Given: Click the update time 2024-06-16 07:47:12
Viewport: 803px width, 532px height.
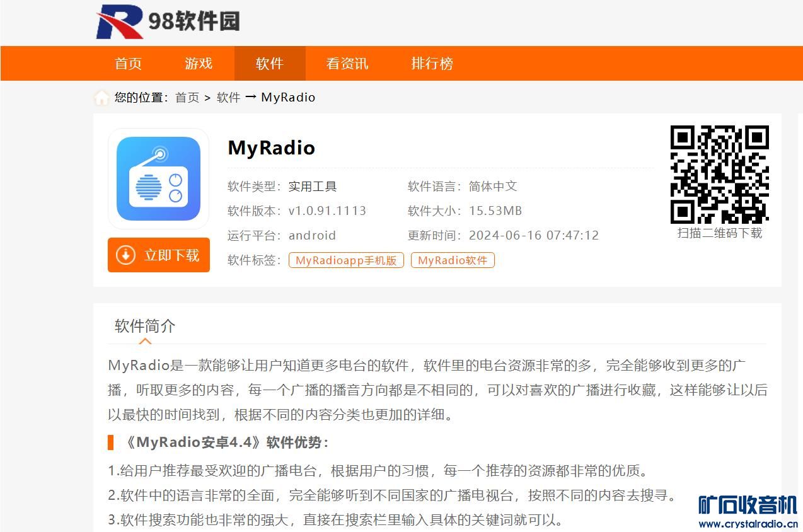Looking at the screenshot, I should [x=534, y=236].
